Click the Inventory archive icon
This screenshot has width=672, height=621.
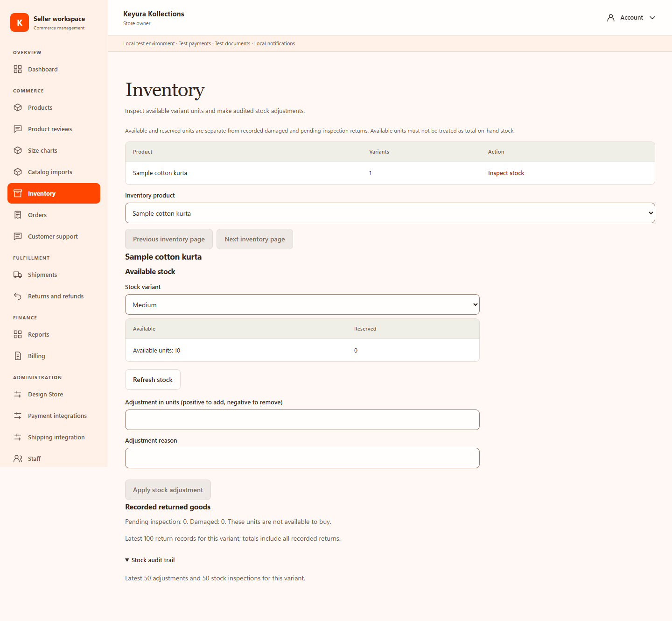[18, 193]
